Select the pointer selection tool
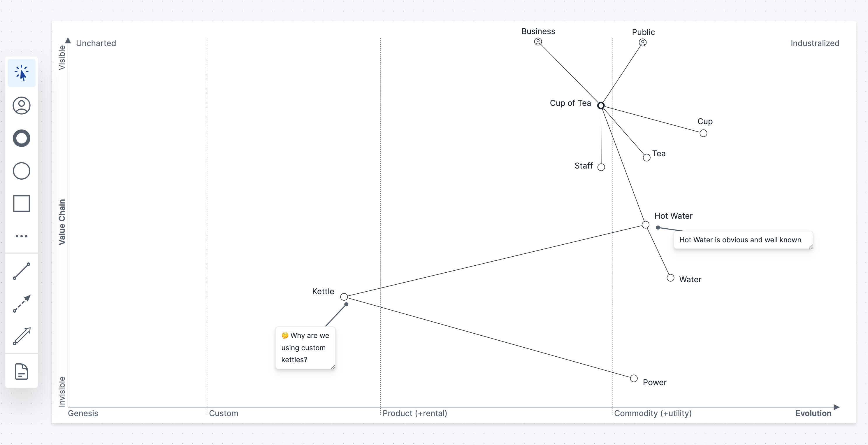The image size is (868, 445). pos(21,73)
